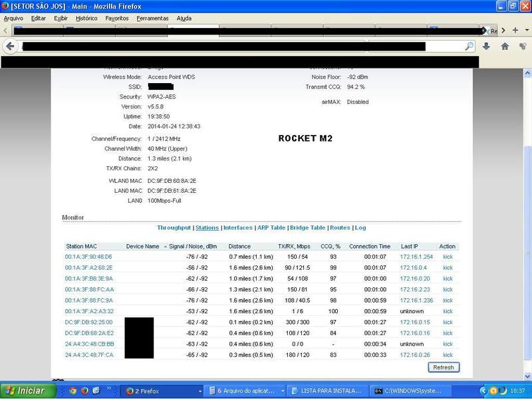Open IP address 172.16.0.4
Image resolution: width=532 pixels, height=399 pixels.
[413, 268]
